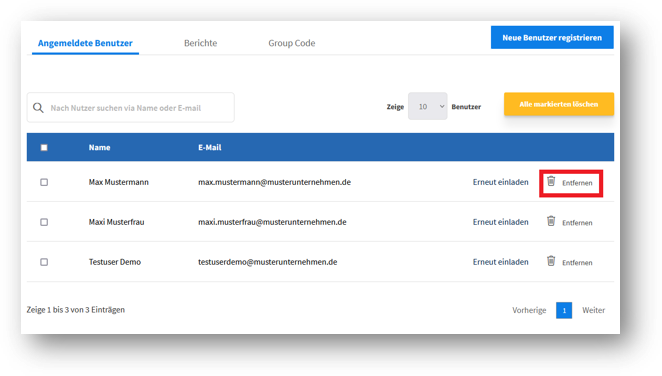The image size is (662, 376).
Task: Click trash icon for Max Mustermann
Action: (x=551, y=181)
